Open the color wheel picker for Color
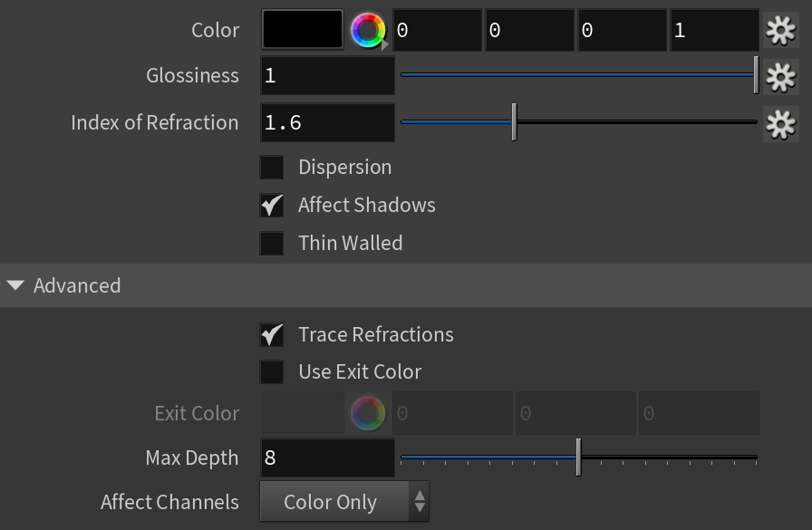Image resolution: width=812 pixels, height=530 pixels. (x=368, y=30)
